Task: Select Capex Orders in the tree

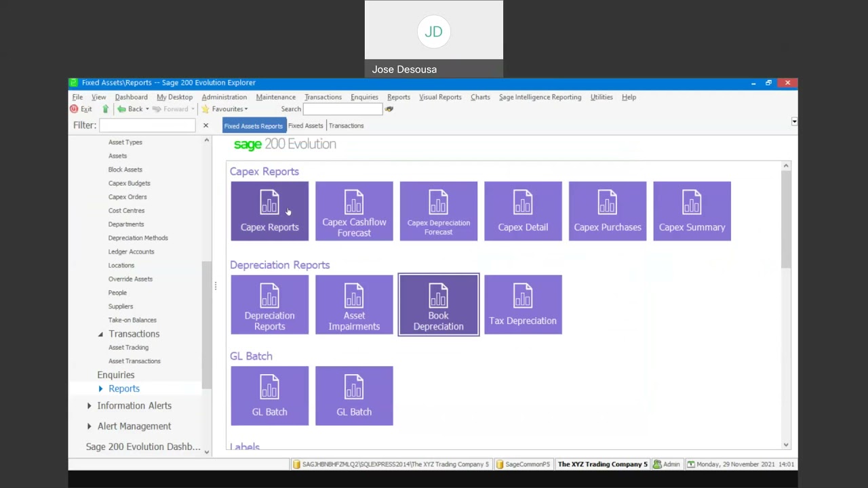Action: 127,197
